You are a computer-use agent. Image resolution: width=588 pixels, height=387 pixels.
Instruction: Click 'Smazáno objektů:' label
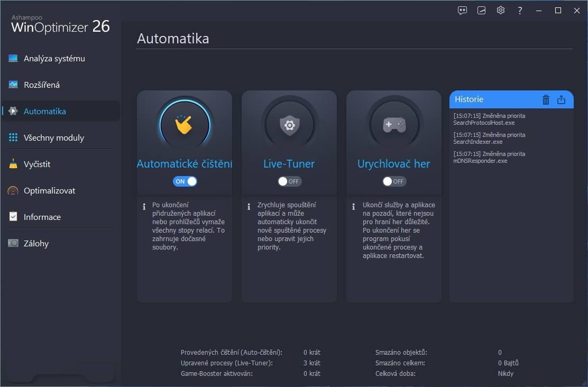tap(401, 353)
